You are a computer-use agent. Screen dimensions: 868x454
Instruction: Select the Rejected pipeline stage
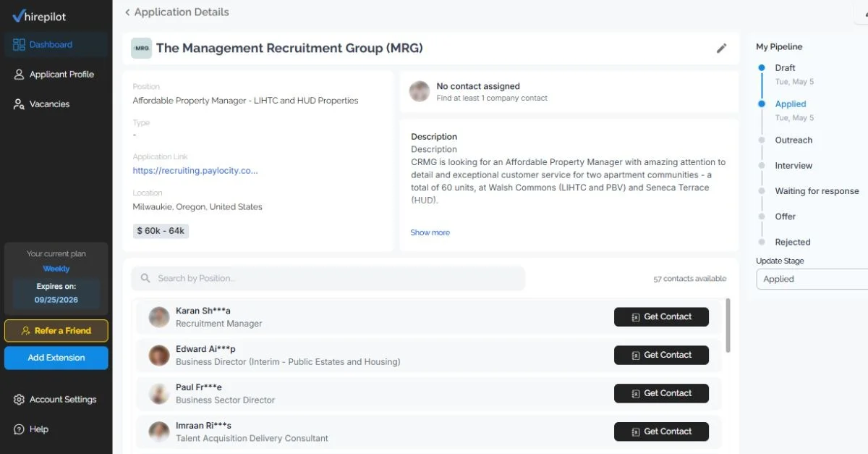pyautogui.click(x=792, y=242)
